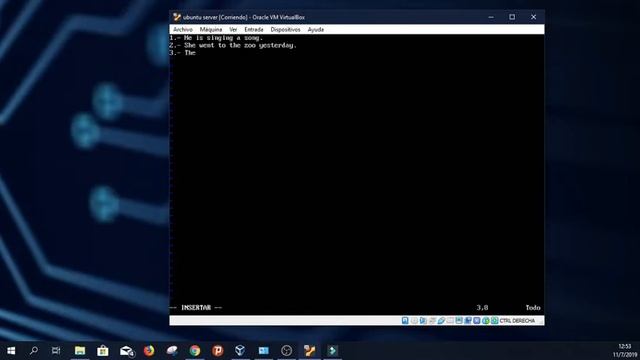Click the "-- INSERTAR --" mode indicator
640x360 pixels.
(x=196, y=307)
